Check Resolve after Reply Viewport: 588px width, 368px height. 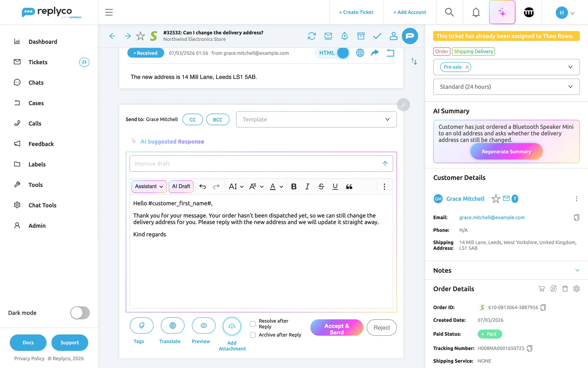point(253,324)
